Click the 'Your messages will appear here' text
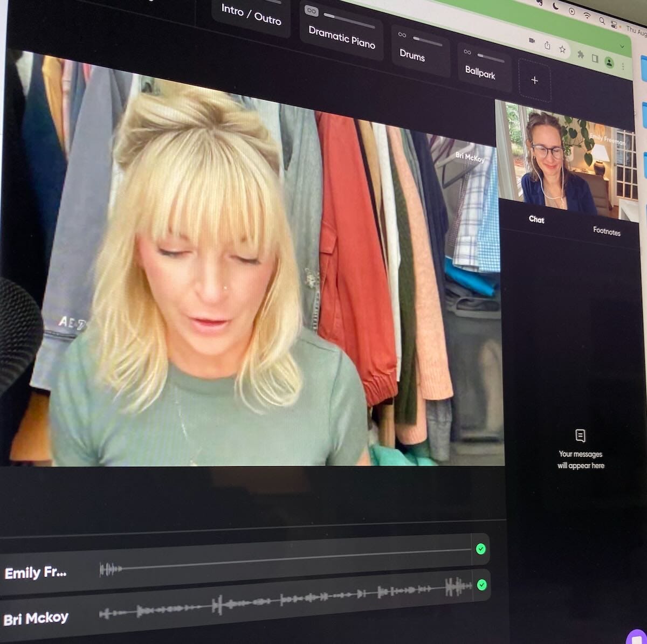 pos(581,460)
